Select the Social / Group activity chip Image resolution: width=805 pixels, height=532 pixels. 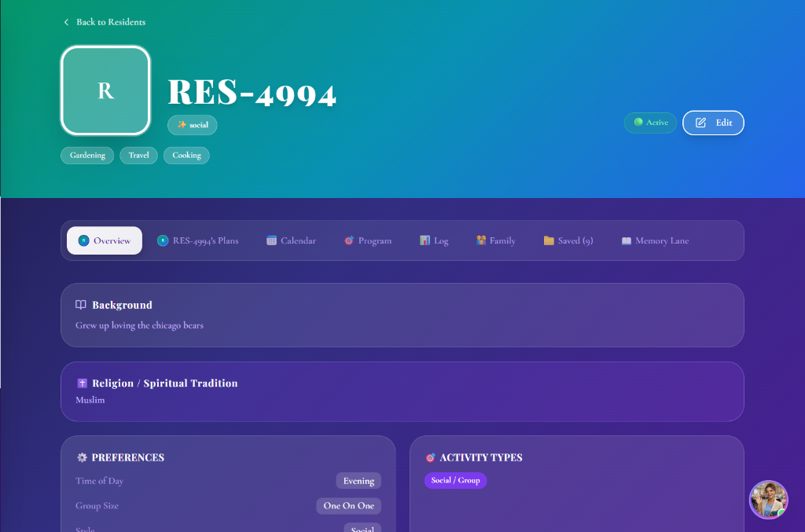tap(455, 480)
